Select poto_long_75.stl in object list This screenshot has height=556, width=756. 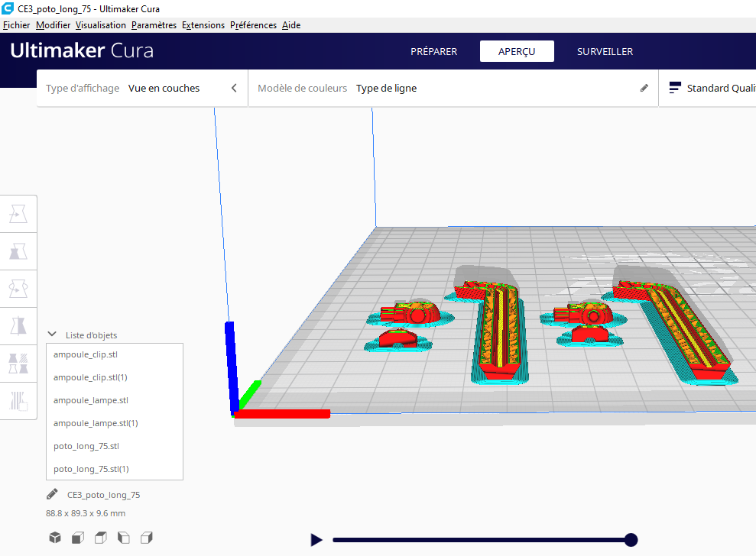(x=115, y=446)
